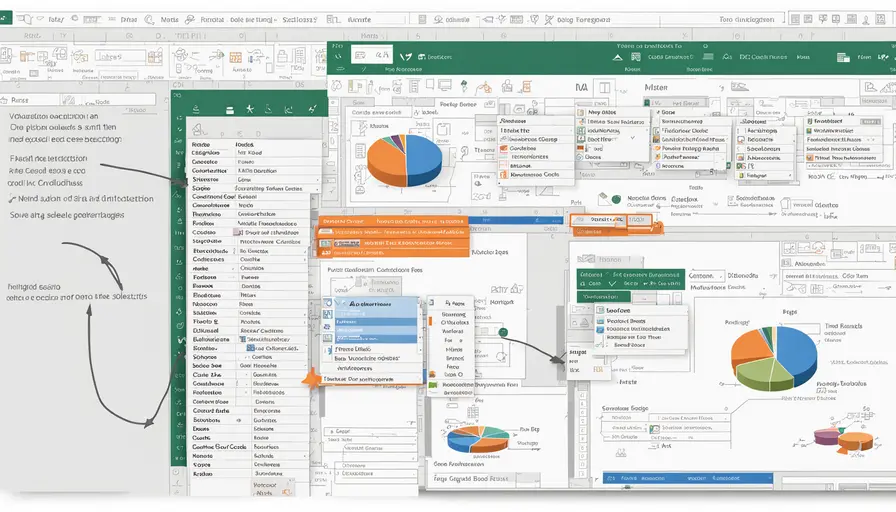
Task: Toggle the checkbox in the left spreadsheet list
Action: [x=238, y=231]
